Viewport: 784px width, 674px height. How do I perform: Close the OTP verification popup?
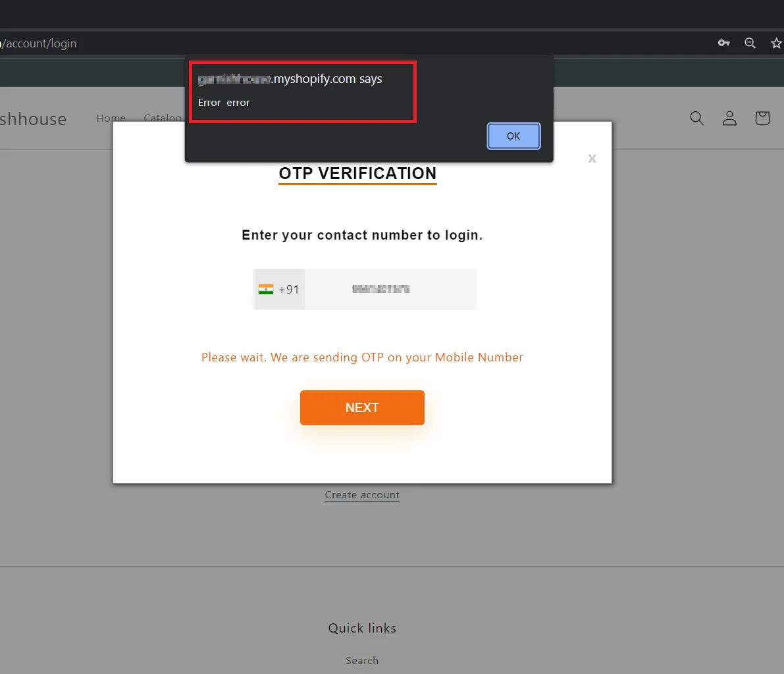tap(592, 159)
